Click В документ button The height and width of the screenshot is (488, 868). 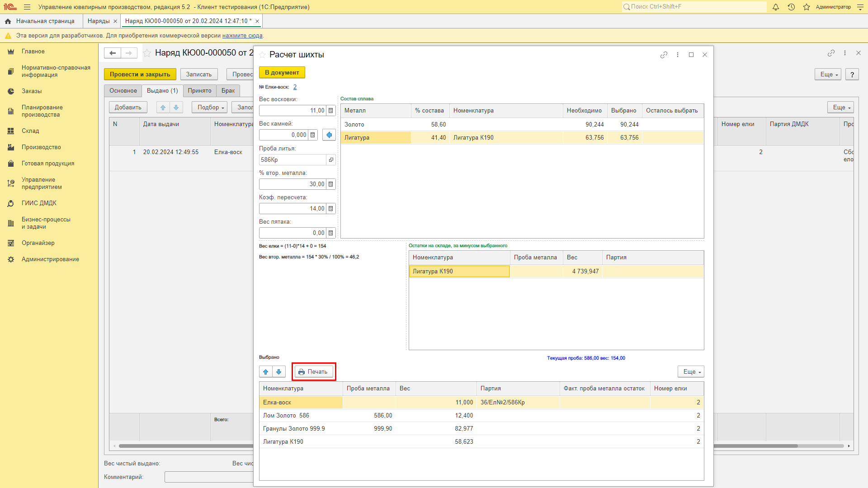tap(282, 72)
